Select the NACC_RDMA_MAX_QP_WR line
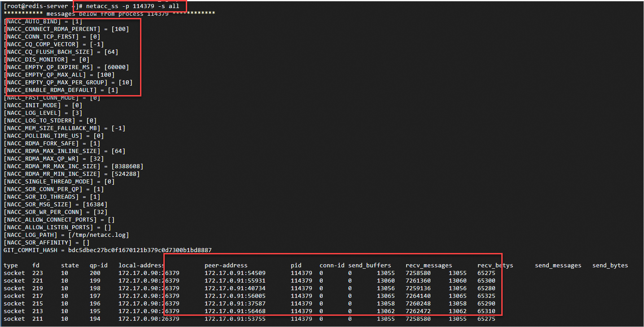The width and height of the screenshot is (644, 327). 53,159
